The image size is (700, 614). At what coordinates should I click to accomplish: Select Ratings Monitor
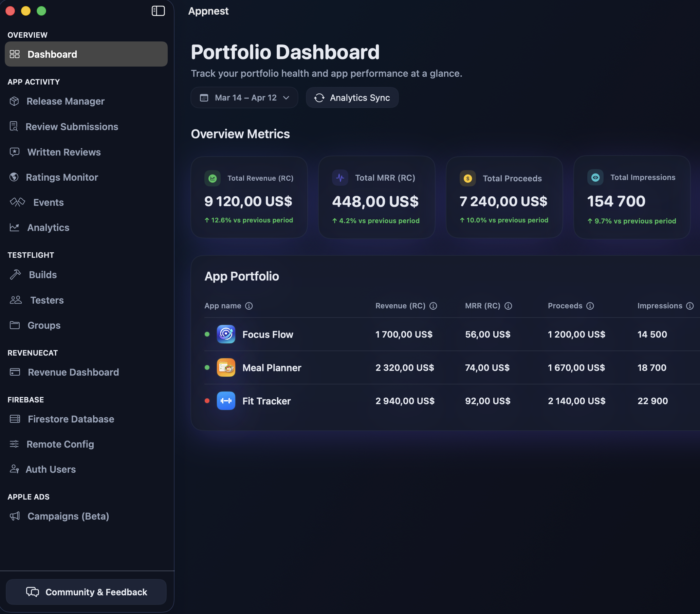(x=62, y=177)
